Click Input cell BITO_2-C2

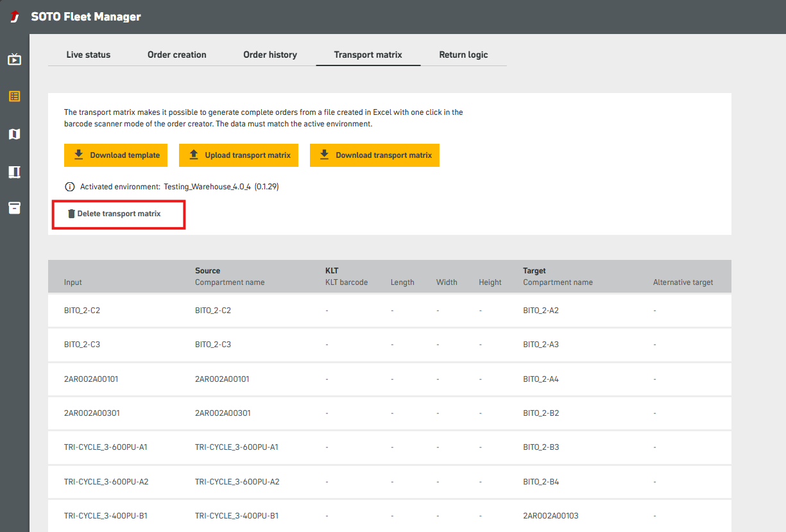point(82,311)
